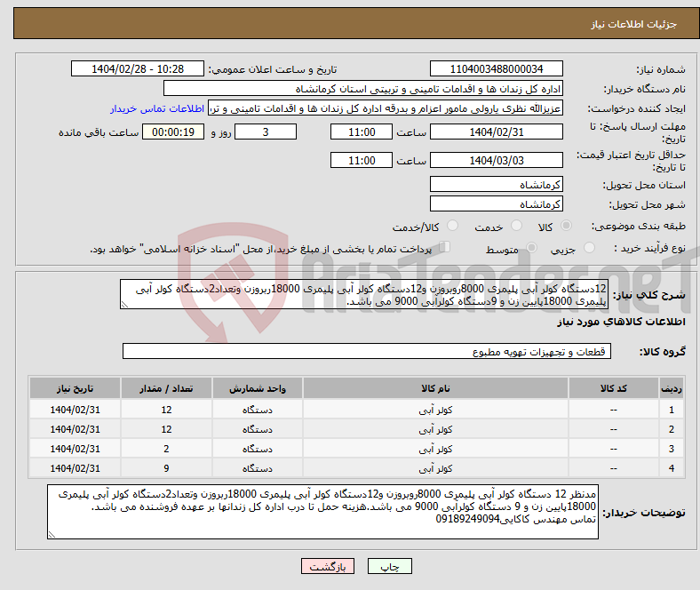Click the remaining days field showing 3
The height and width of the screenshot is (590, 700).
pyautogui.click(x=266, y=132)
